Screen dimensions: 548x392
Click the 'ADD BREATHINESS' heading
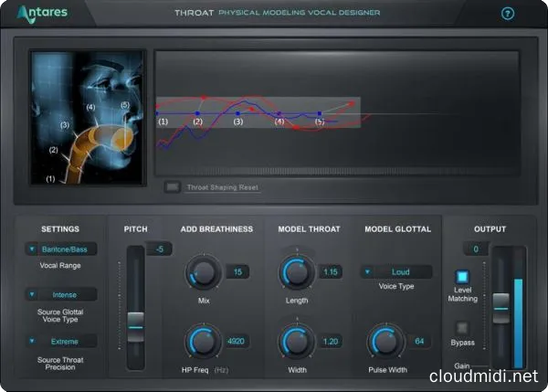pyautogui.click(x=216, y=229)
